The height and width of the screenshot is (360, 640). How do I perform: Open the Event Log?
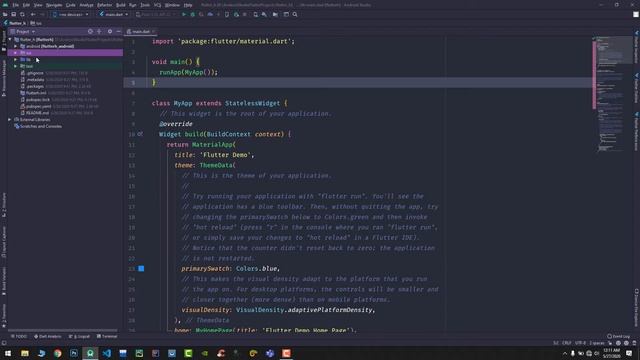(618, 336)
